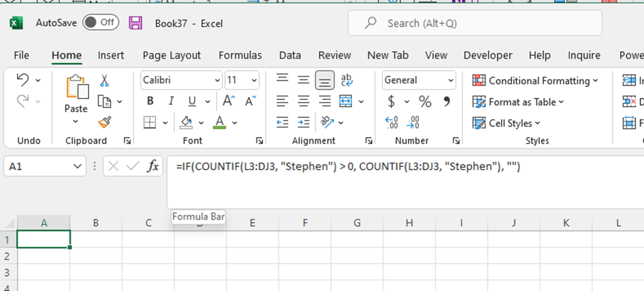Click the Cut scissors icon
Image resolution: width=644 pixels, height=291 pixels.
coord(105,80)
